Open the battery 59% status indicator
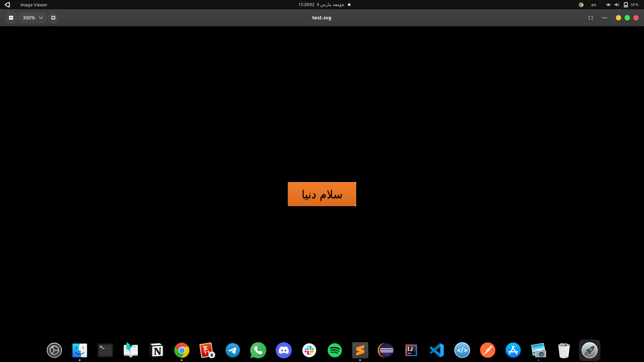Viewport: 644px width, 362px height. 631,5
